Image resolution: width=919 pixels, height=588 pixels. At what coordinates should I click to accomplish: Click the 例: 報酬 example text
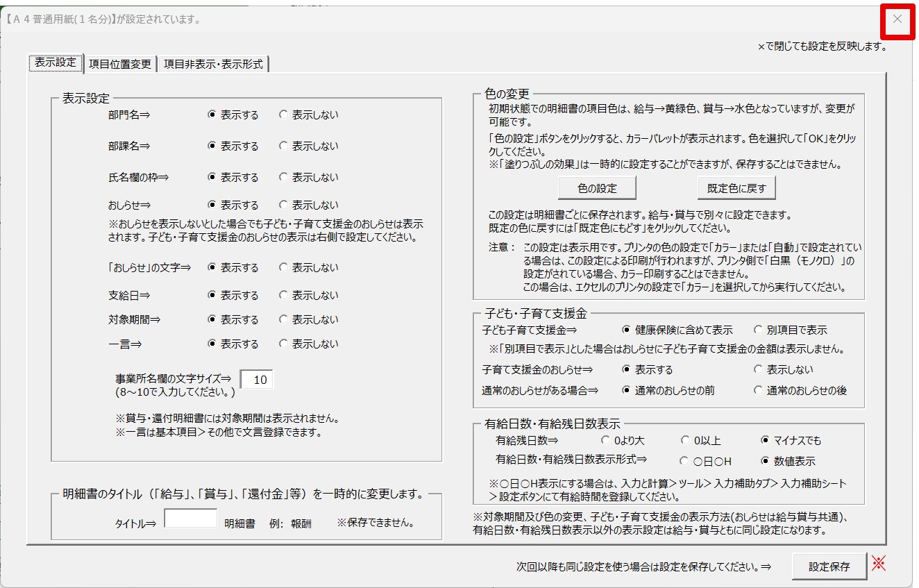290,523
